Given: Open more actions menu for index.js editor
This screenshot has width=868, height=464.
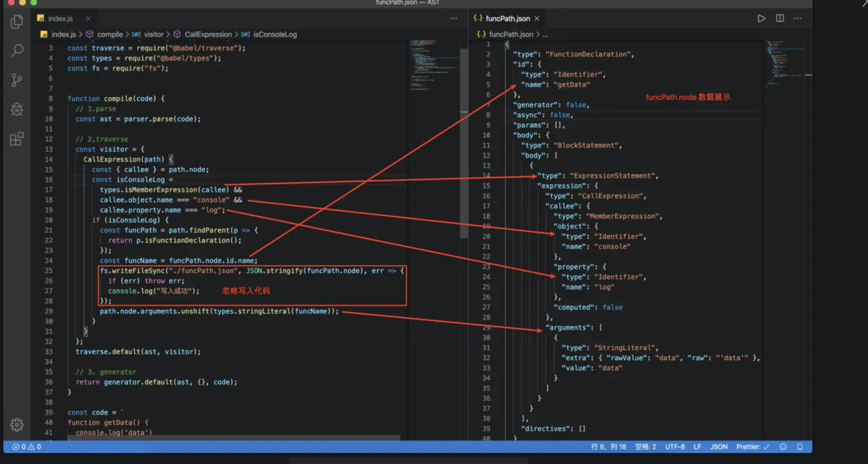Looking at the screenshot, I should click(x=453, y=19).
